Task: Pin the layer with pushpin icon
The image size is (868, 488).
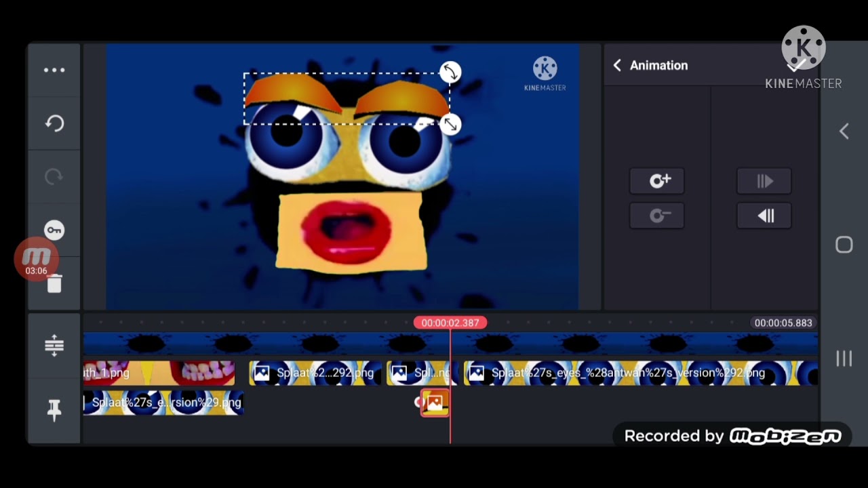Action: (x=54, y=409)
